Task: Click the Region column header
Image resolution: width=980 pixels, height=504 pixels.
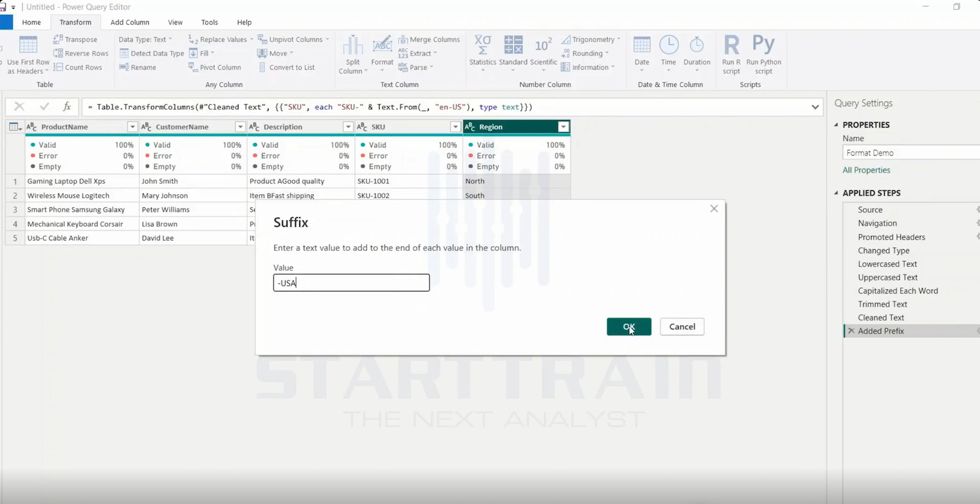Action: coord(516,127)
